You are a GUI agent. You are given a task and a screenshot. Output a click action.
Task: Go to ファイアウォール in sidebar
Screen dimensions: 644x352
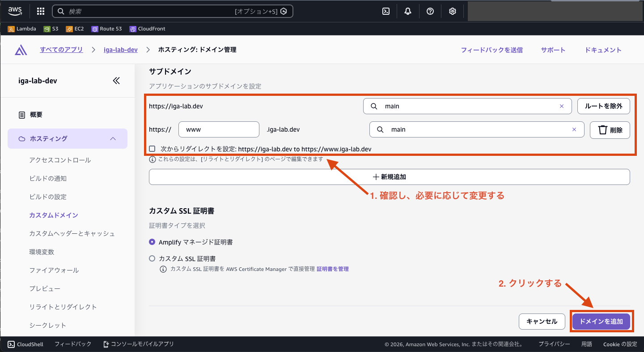tap(54, 270)
